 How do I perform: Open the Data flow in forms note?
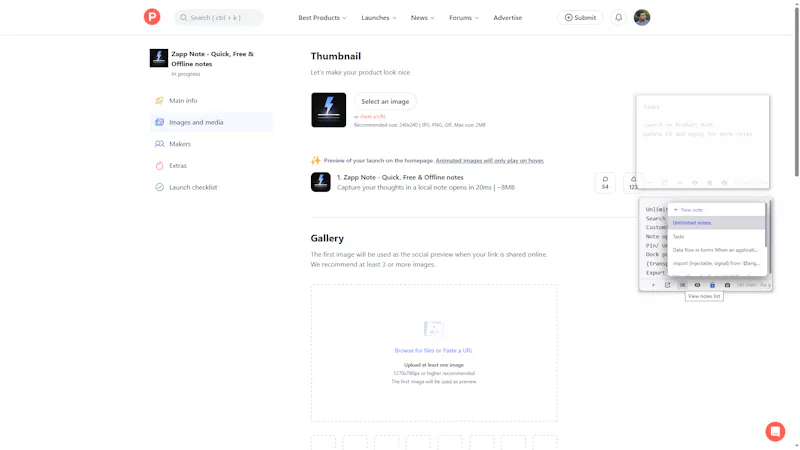716,250
